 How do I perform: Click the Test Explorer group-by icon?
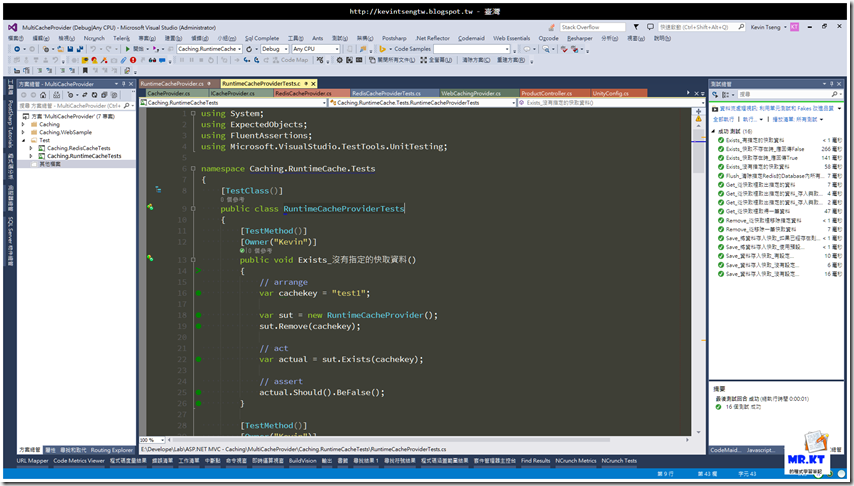click(x=726, y=95)
